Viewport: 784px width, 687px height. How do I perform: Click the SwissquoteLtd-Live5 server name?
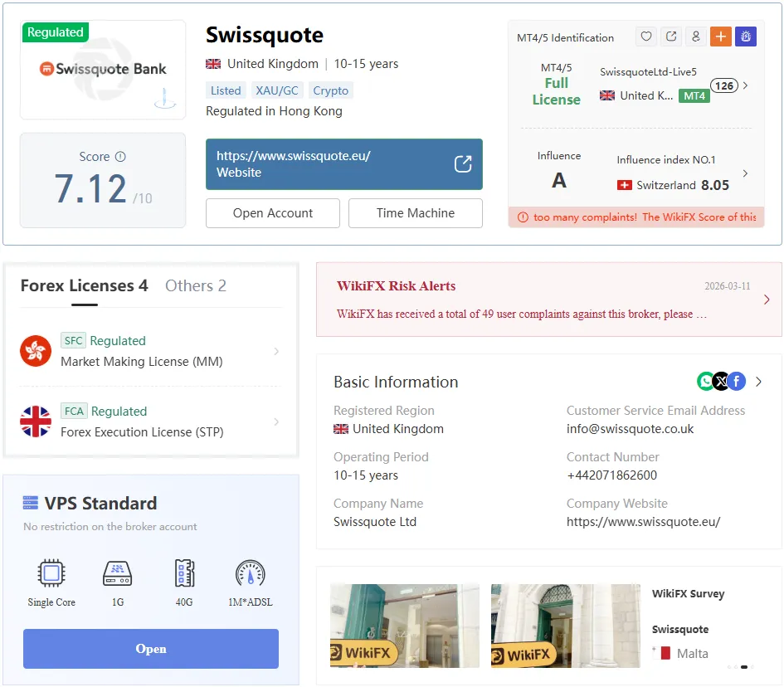pyautogui.click(x=648, y=72)
